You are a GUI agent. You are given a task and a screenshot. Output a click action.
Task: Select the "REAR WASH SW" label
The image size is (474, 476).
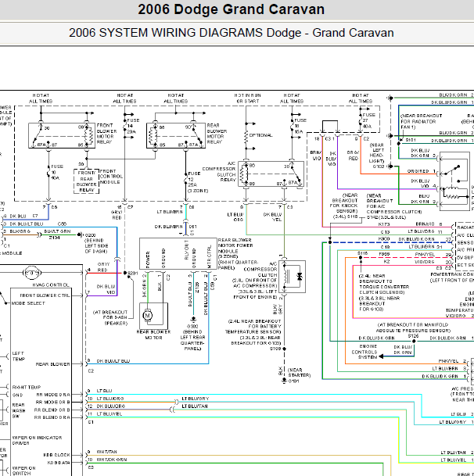(19, 410)
